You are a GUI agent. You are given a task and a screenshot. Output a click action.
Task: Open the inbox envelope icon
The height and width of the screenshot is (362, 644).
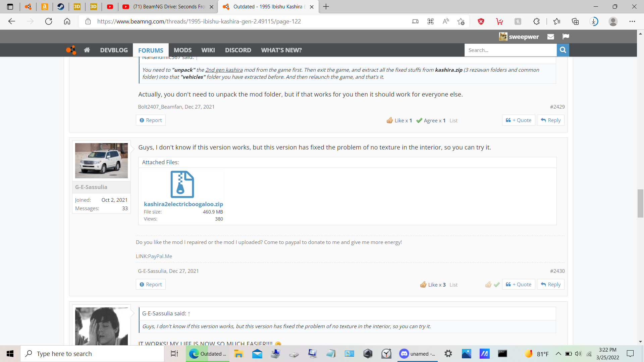[x=550, y=37]
